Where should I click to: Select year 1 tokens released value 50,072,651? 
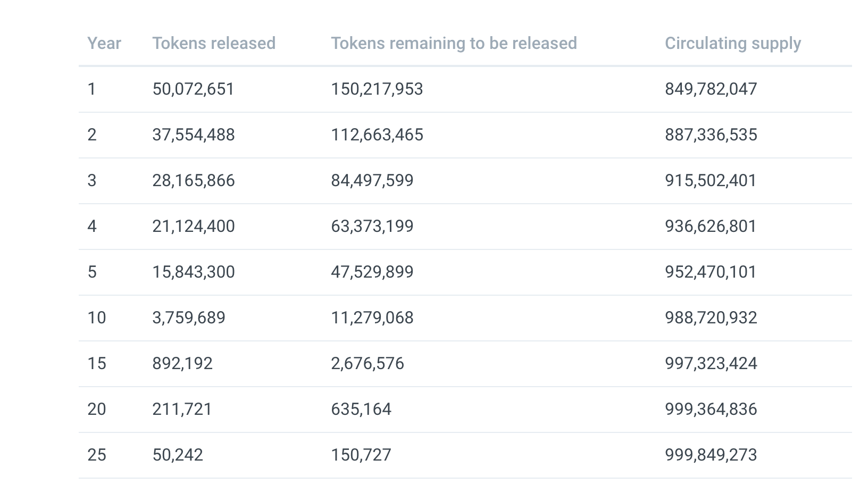193,89
